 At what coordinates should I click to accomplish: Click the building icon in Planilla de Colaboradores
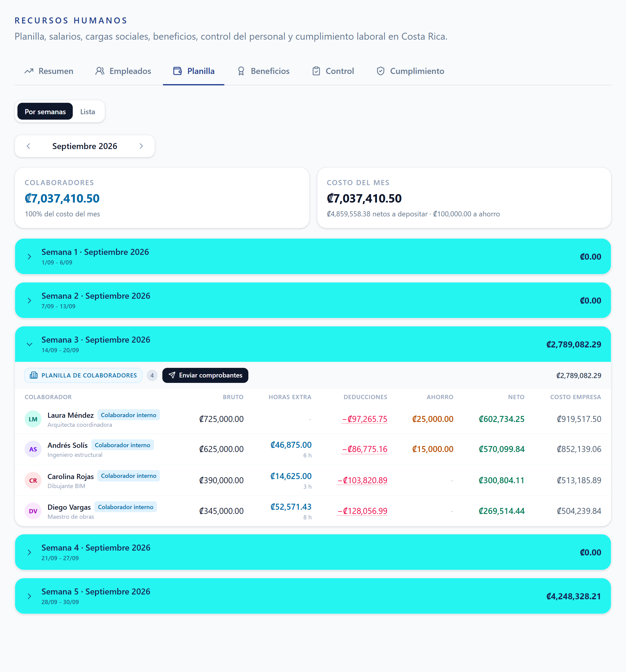click(x=33, y=375)
